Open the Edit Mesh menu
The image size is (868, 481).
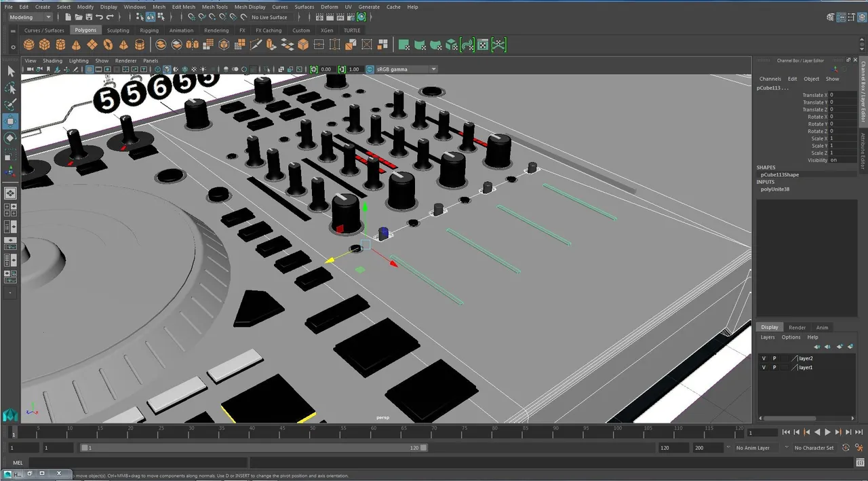coord(184,7)
